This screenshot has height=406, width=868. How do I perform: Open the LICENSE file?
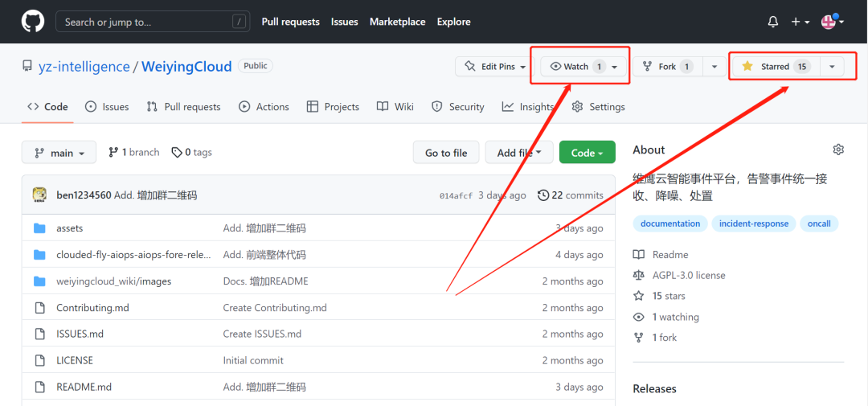pyautogui.click(x=75, y=360)
